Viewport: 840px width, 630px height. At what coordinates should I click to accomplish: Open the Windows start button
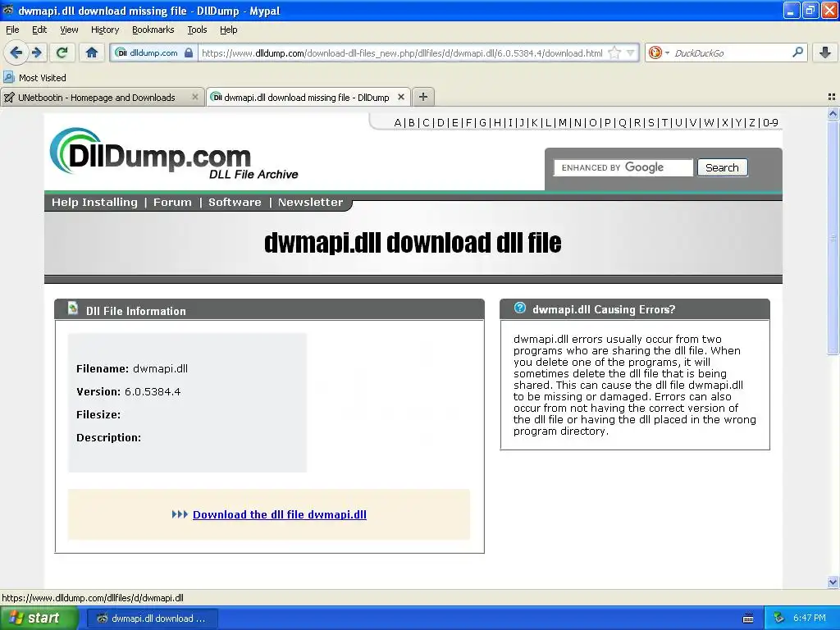[39, 619]
